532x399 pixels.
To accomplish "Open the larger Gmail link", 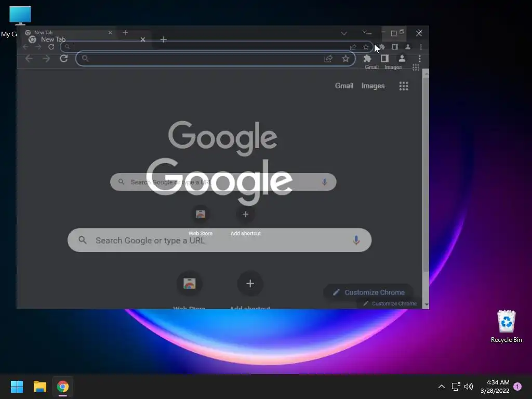I will point(344,86).
